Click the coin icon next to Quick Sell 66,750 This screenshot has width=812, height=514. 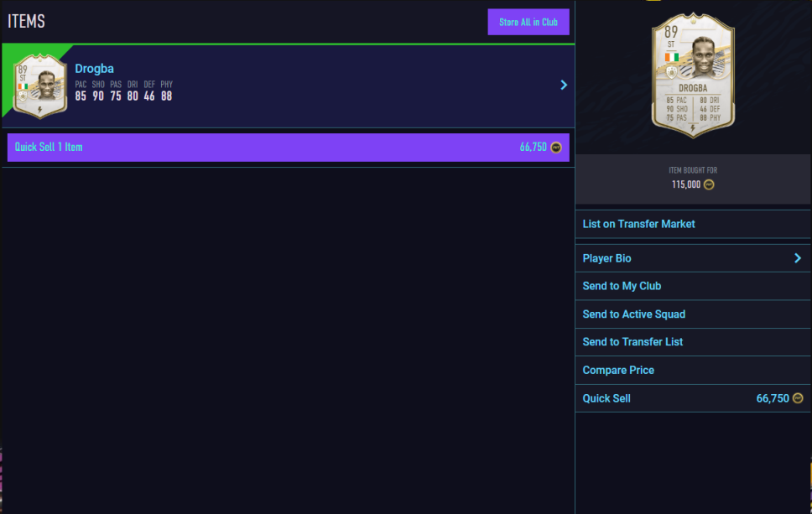pos(798,398)
